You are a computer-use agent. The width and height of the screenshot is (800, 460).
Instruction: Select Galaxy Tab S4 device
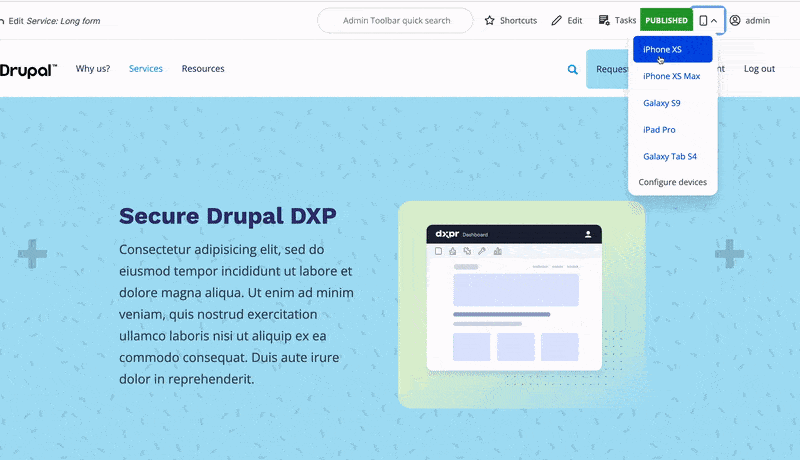coord(672,157)
